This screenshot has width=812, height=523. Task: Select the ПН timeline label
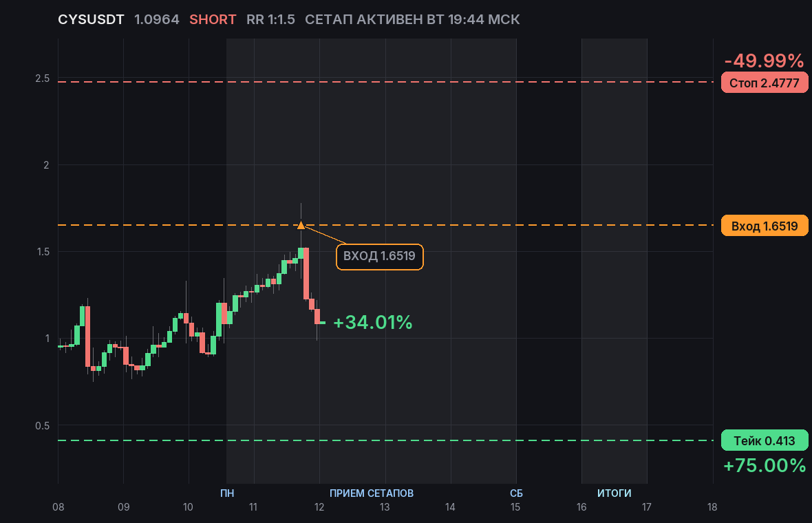[227, 493]
